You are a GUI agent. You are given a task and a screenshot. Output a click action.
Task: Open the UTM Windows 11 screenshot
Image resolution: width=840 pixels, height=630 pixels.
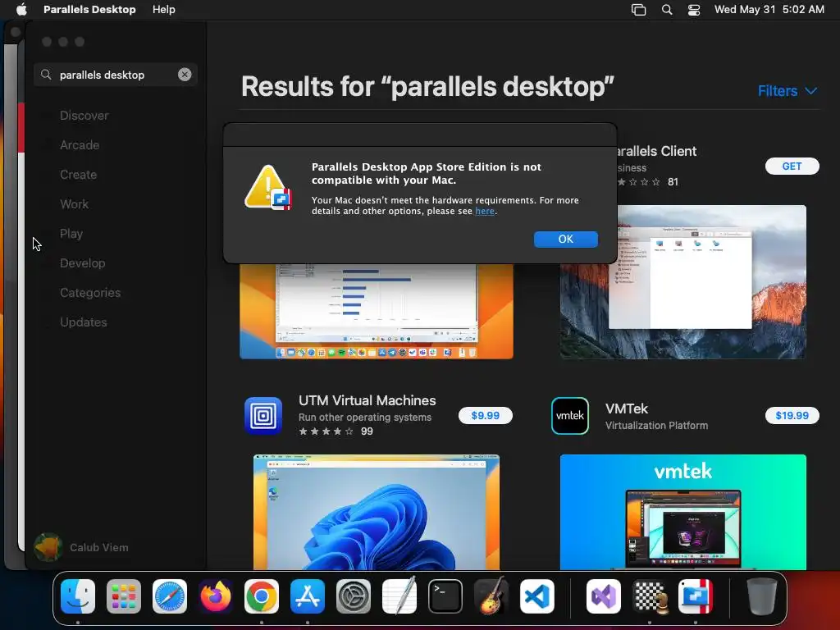[376, 512]
